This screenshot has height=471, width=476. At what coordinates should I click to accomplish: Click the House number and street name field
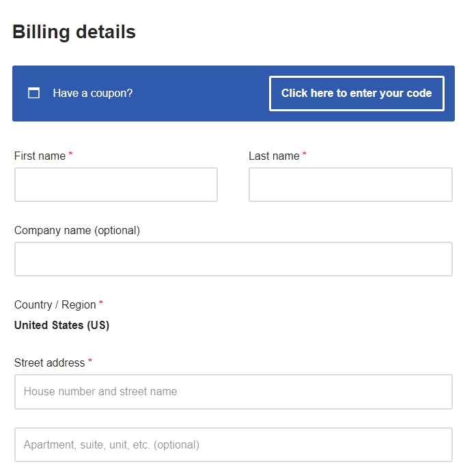point(234,392)
